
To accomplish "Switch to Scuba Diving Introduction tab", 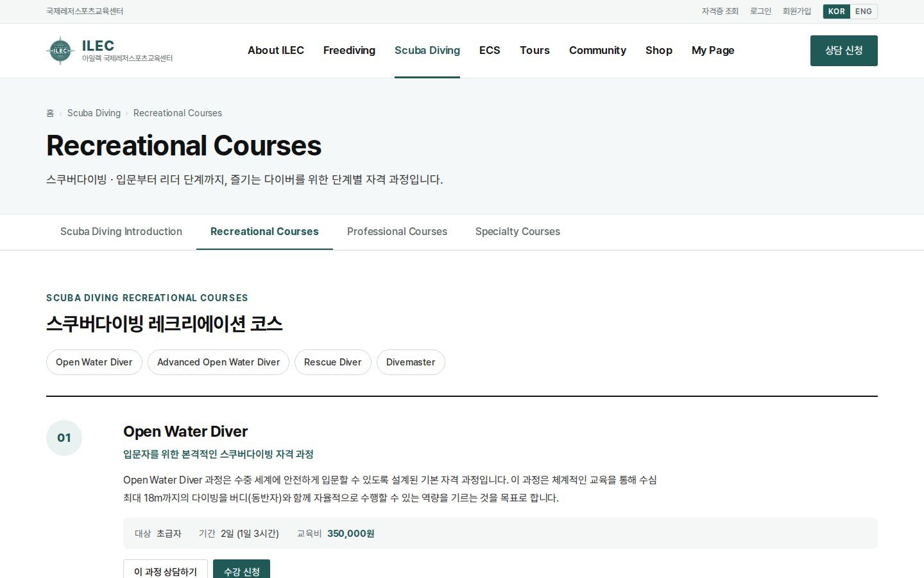I will click(121, 232).
